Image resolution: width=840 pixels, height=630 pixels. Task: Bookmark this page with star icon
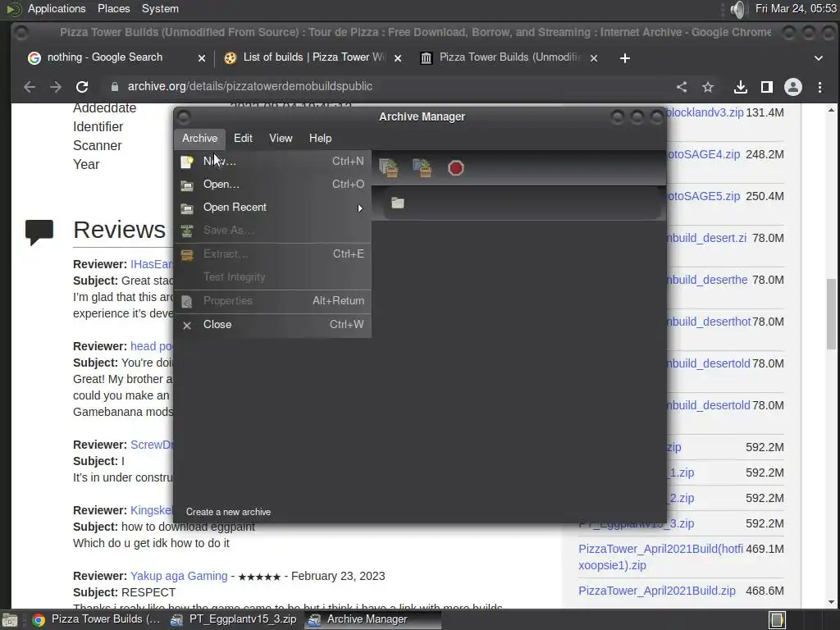point(708,87)
